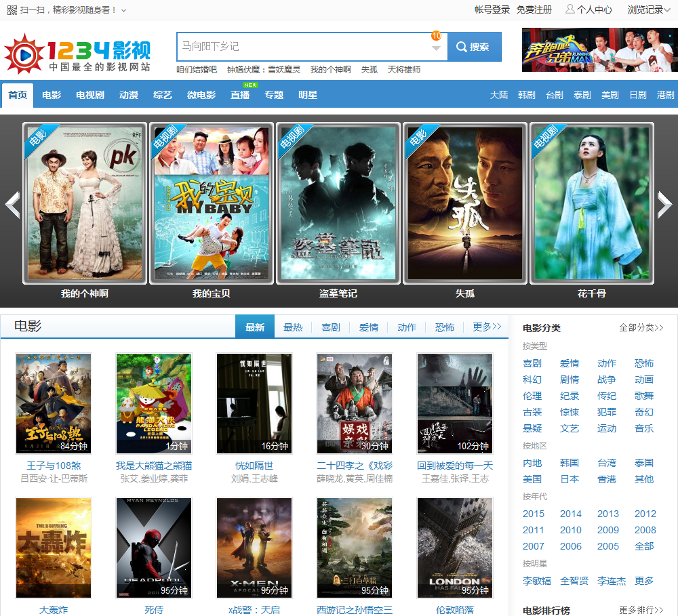Open the 港剧 quick link
This screenshot has height=616, width=678.
click(665, 95)
